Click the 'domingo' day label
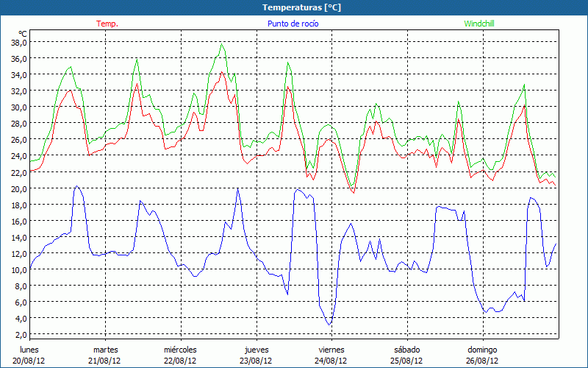Viewport: 588px width, 368px height. tap(482, 350)
